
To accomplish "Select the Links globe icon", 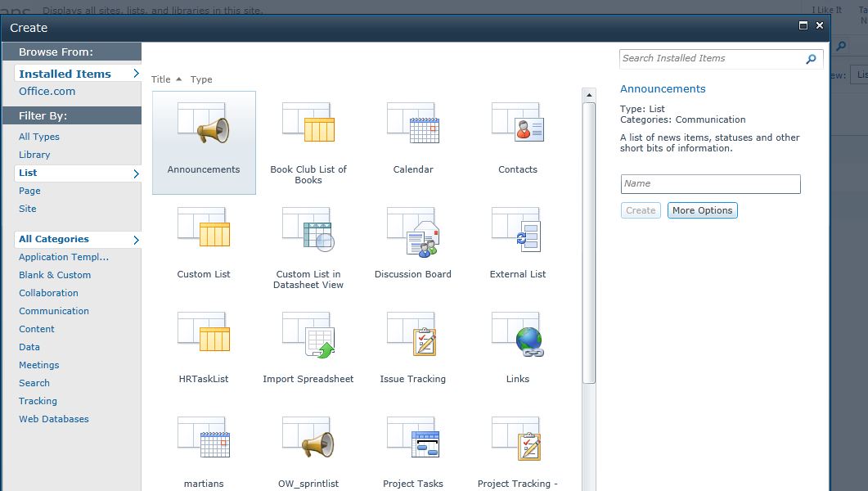I will pyautogui.click(x=518, y=335).
